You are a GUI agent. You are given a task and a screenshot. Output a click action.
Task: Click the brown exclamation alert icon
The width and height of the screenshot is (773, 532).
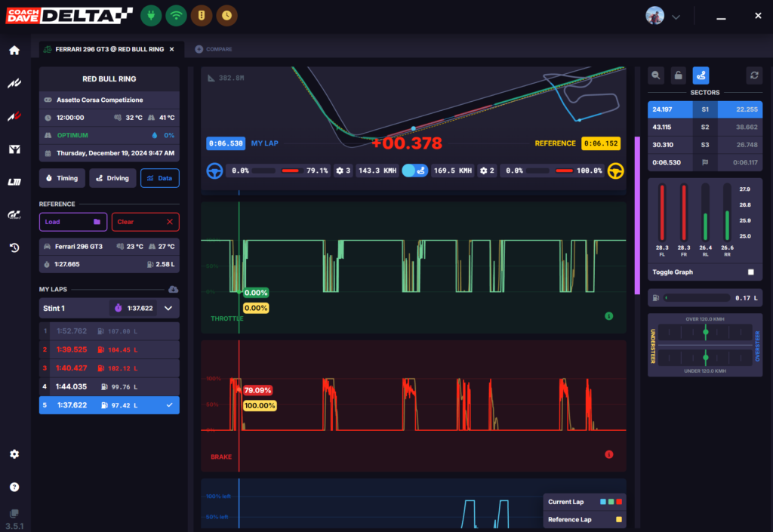pyautogui.click(x=201, y=16)
